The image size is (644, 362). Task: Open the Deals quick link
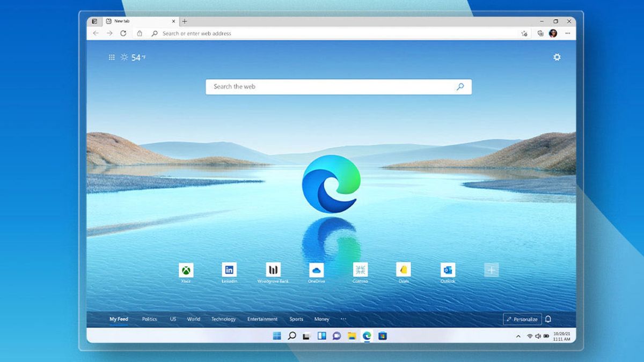(x=404, y=272)
